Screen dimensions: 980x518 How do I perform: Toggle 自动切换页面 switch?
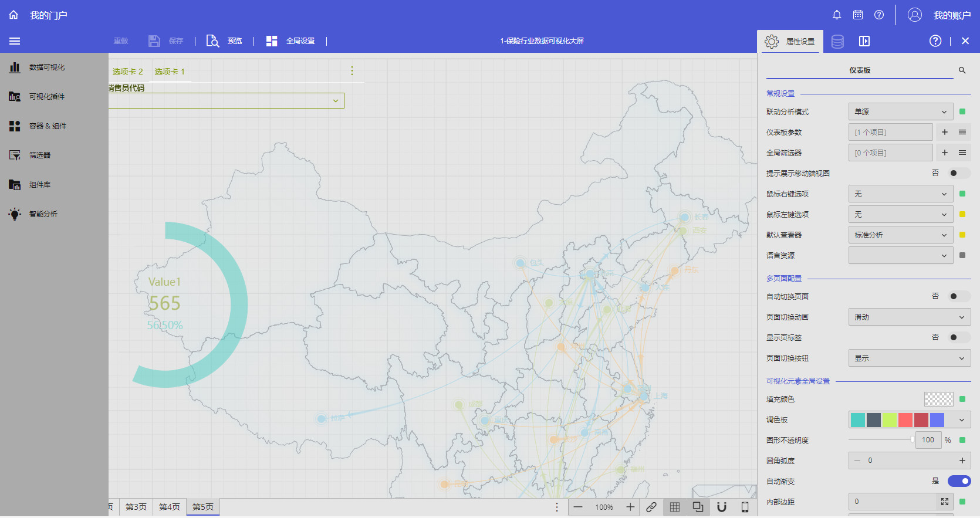pyautogui.click(x=959, y=297)
